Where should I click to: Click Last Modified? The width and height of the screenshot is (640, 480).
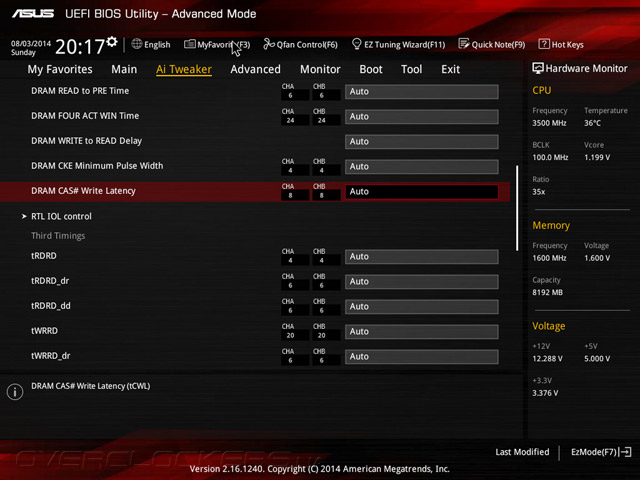522,452
